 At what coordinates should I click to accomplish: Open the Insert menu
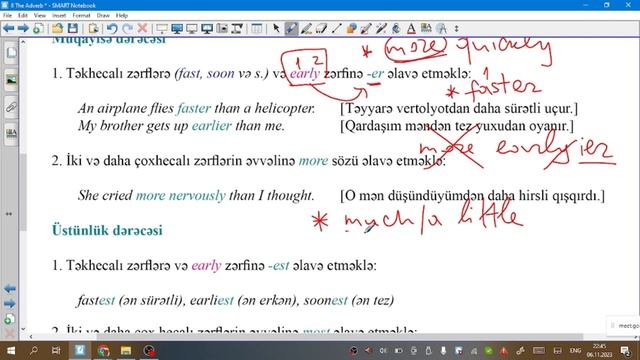click(x=59, y=16)
